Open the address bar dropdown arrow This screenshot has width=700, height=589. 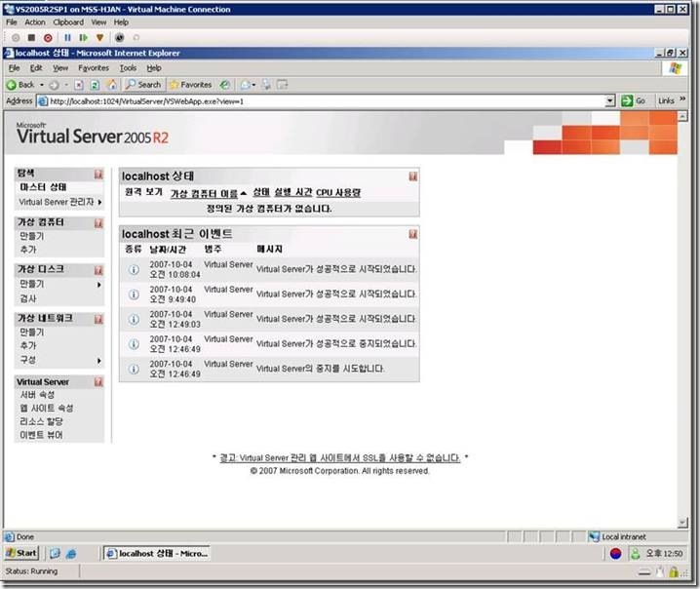[x=610, y=100]
